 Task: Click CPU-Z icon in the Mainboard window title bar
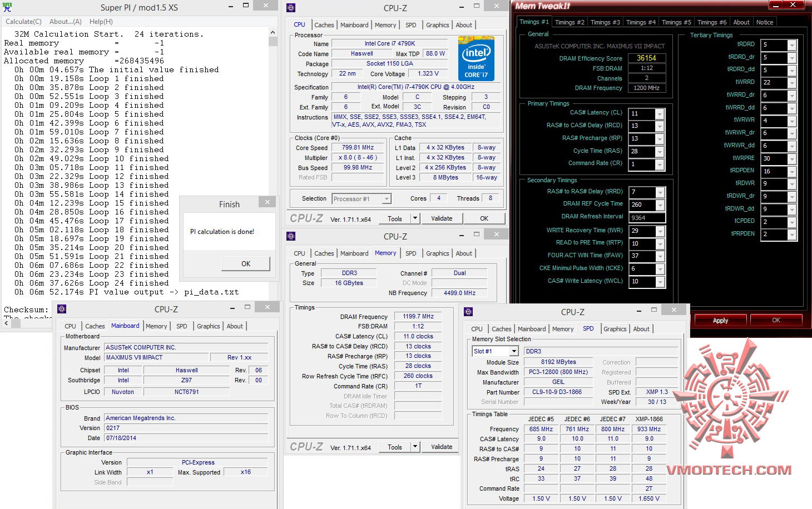point(62,309)
